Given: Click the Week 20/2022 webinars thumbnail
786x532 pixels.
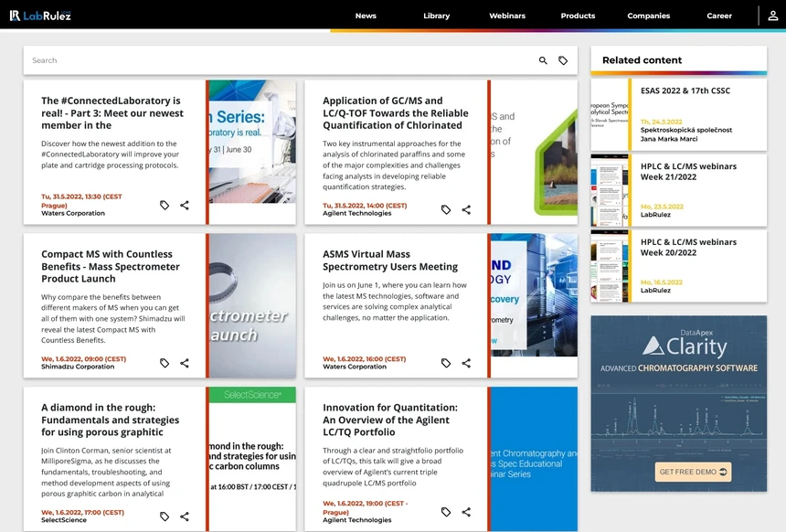Looking at the screenshot, I should (610, 266).
